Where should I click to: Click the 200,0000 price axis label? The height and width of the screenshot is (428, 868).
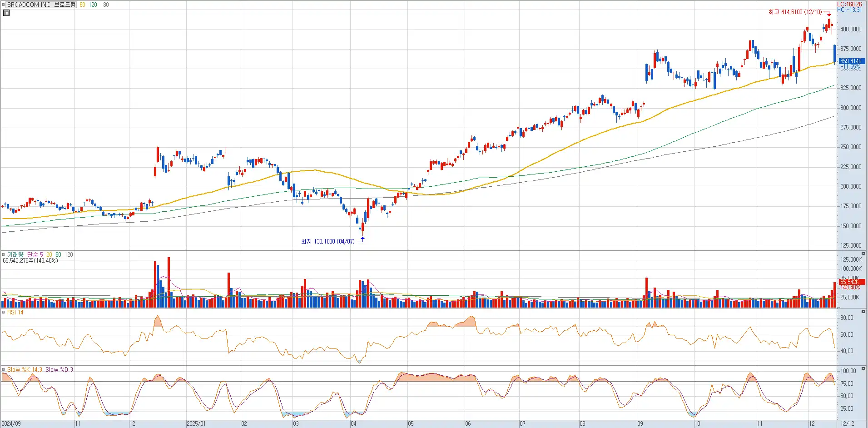click(x=850, y=186)
